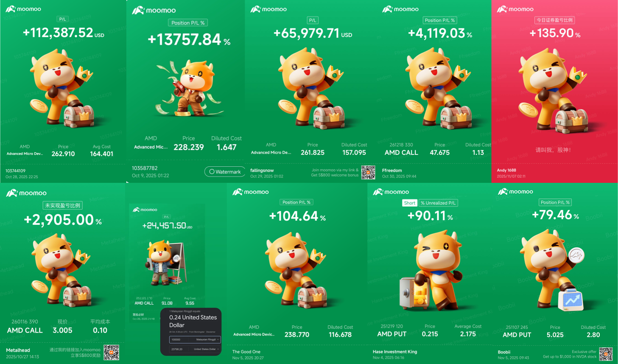The image size is (618, 364).
Task: Select the P/L tag above +65,979.71 USD
Action: tap(313, 20)
